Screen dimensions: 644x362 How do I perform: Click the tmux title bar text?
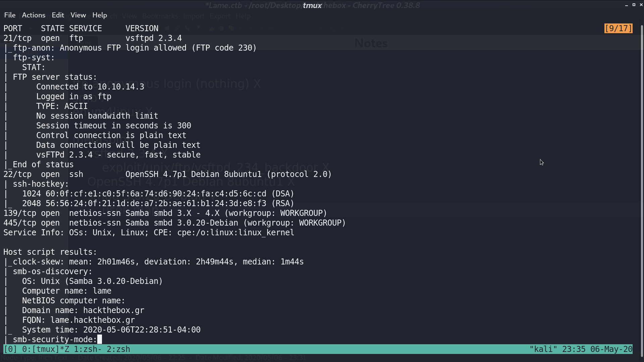pos(312,5)
